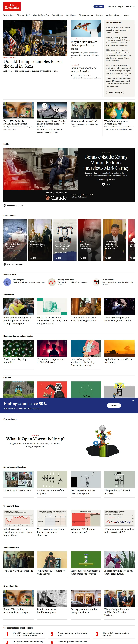Screen dimensions: 138x644
Task: Play North Korea becoming more brutal video
Action: [115, 240]
